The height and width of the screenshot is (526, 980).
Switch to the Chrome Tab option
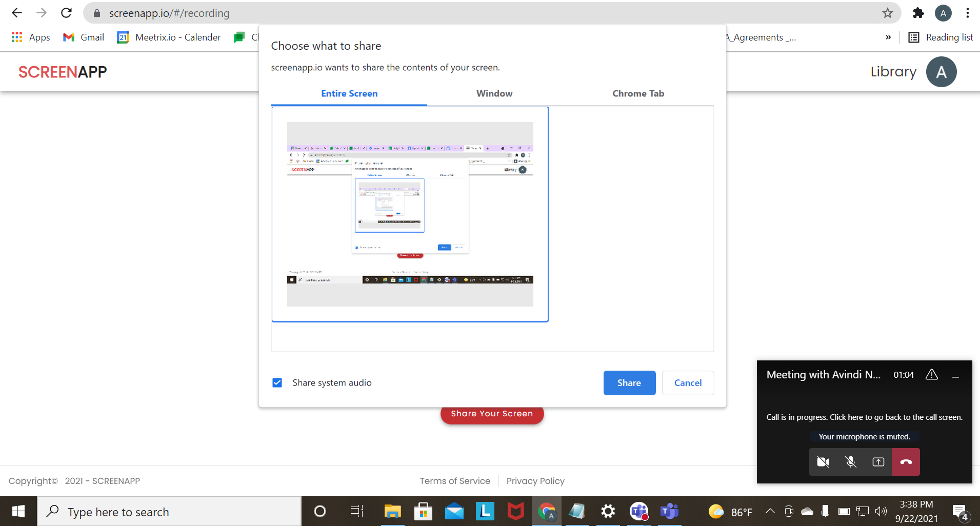pos(638,94)
